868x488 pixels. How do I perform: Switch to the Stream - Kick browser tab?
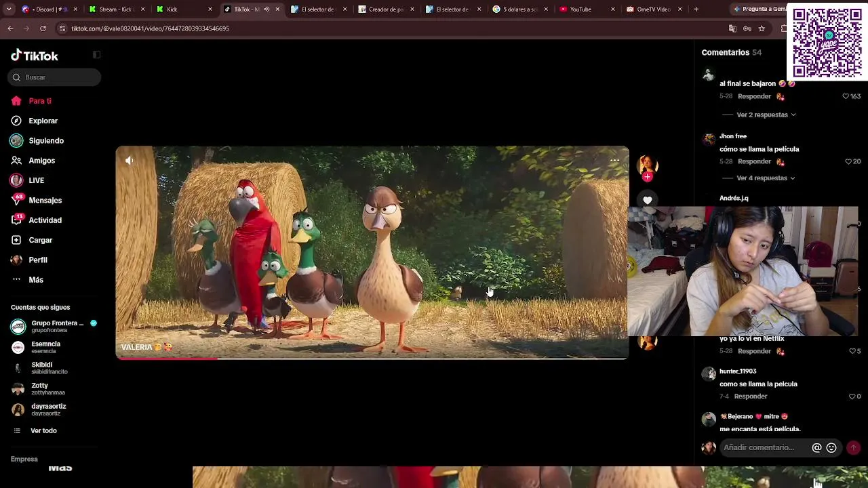tap(115, 9)
